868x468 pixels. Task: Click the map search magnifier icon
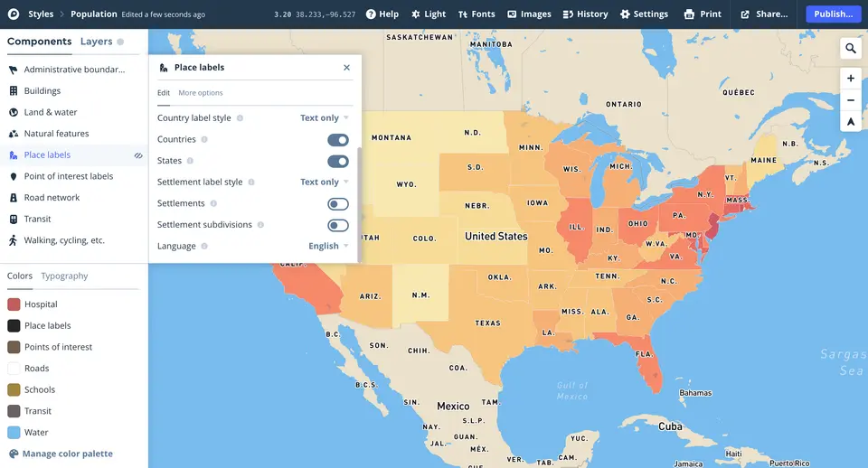coord(851,49)
